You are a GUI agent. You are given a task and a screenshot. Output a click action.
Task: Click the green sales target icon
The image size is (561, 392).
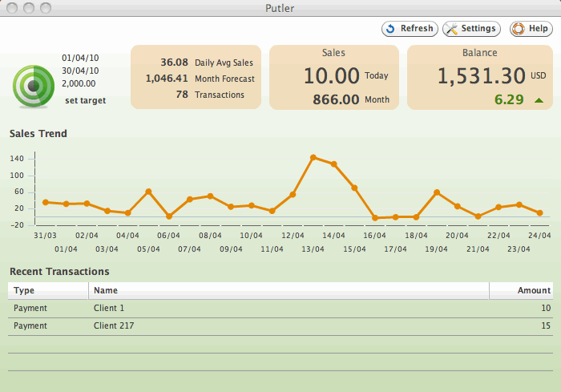(x=34, y=87)
